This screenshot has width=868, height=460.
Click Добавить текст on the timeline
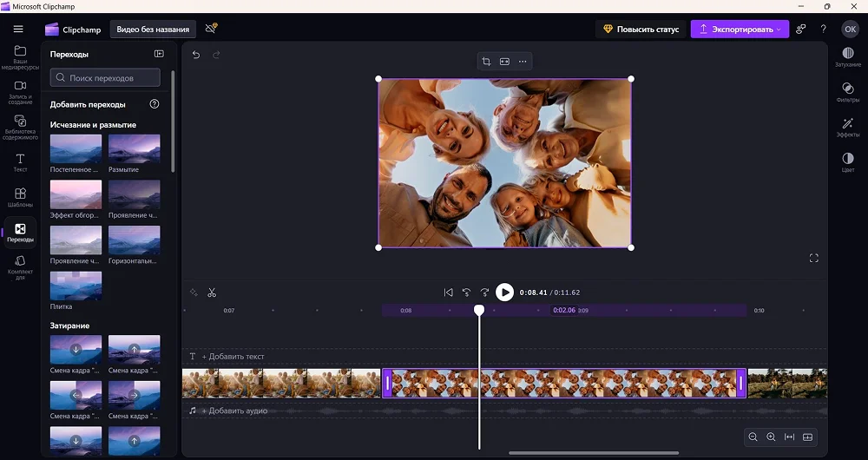[233, 357]
